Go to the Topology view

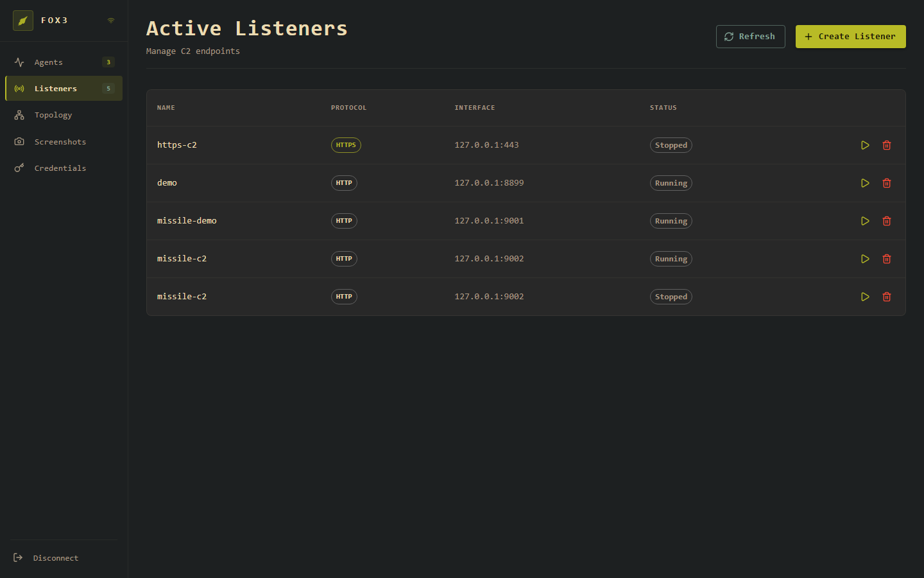pos(64,115)
